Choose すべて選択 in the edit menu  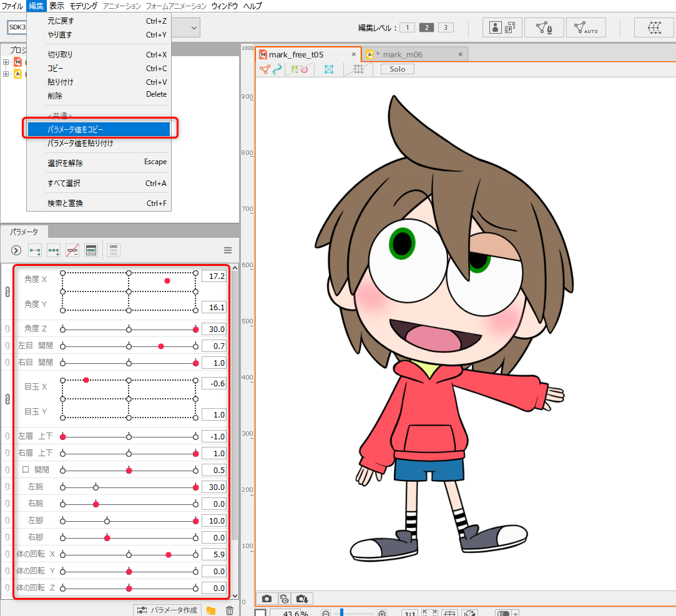[64, 183]
